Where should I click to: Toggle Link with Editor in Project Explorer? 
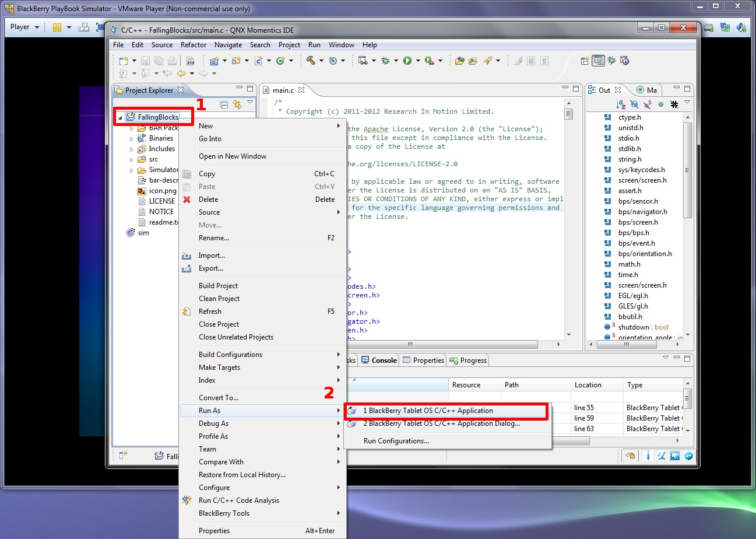[x=237, y=104]
